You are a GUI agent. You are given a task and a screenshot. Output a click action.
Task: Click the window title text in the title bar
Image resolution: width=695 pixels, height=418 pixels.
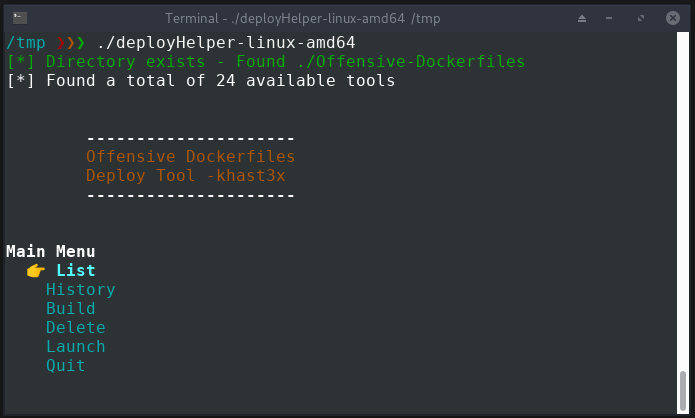coord(303,18)
